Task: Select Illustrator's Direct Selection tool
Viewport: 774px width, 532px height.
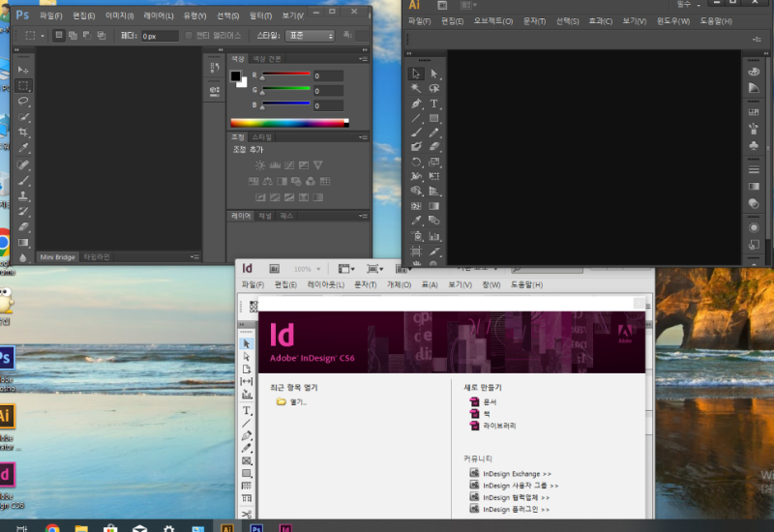Action: pos(433,74)
